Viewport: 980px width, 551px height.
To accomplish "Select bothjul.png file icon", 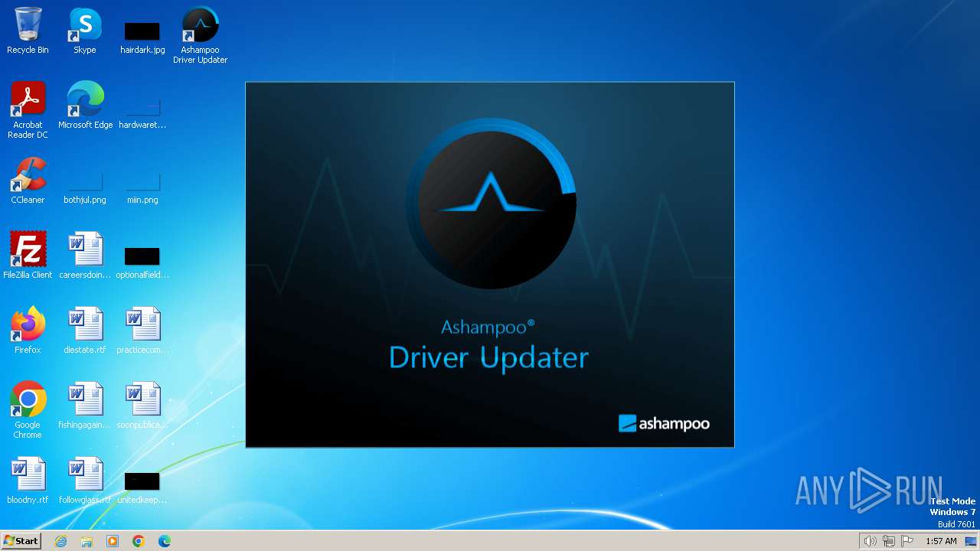I will pyautogui.click(x=85, y=187).
